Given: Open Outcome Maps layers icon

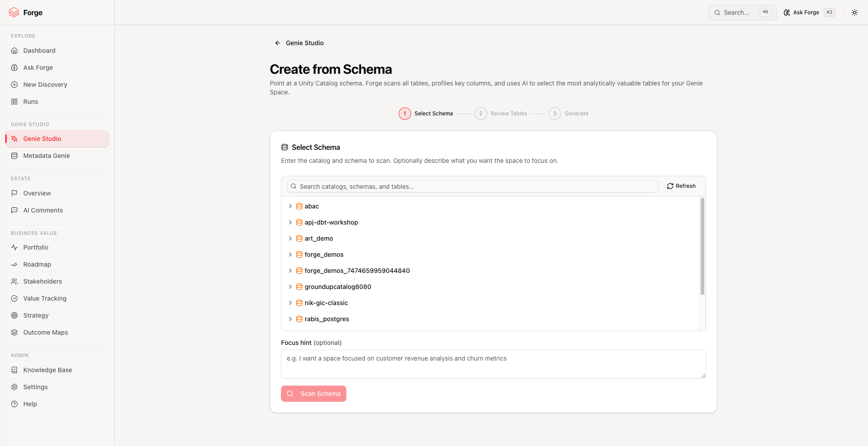Looking at the screenshot, I should pos(14,332).
